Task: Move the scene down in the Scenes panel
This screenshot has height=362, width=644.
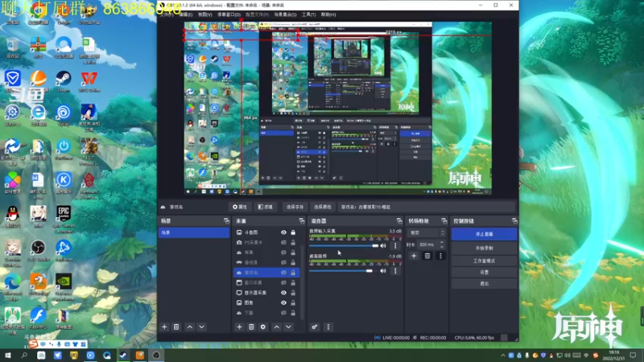Action: pos(202,327)
